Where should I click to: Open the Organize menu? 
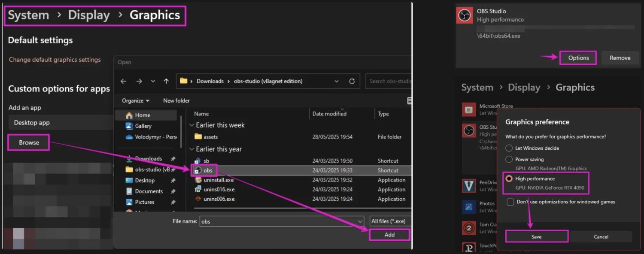(136, 100)
